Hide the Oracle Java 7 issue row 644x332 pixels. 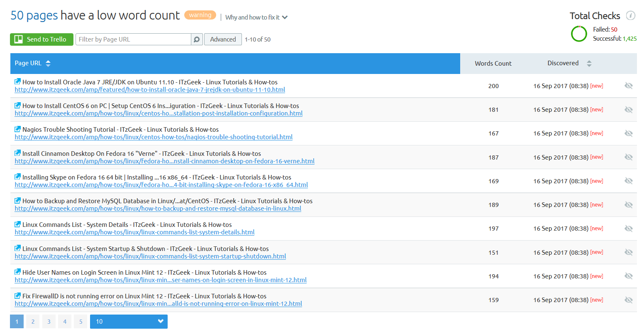pyautogui.click(x=628, y=86)
